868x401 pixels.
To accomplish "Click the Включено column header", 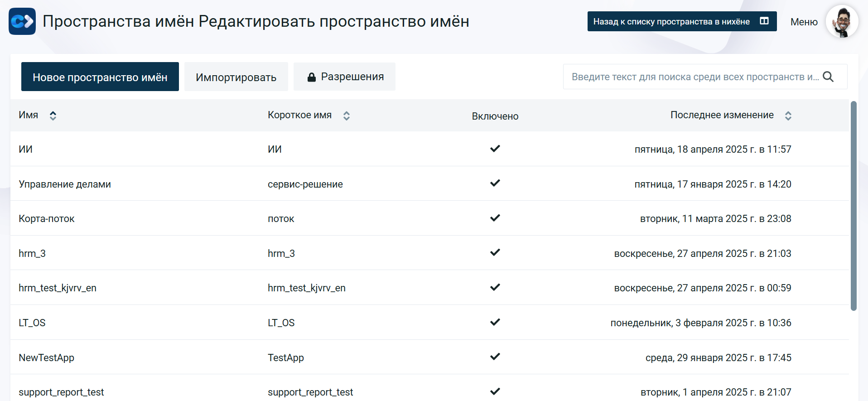I will coord(495,116).
